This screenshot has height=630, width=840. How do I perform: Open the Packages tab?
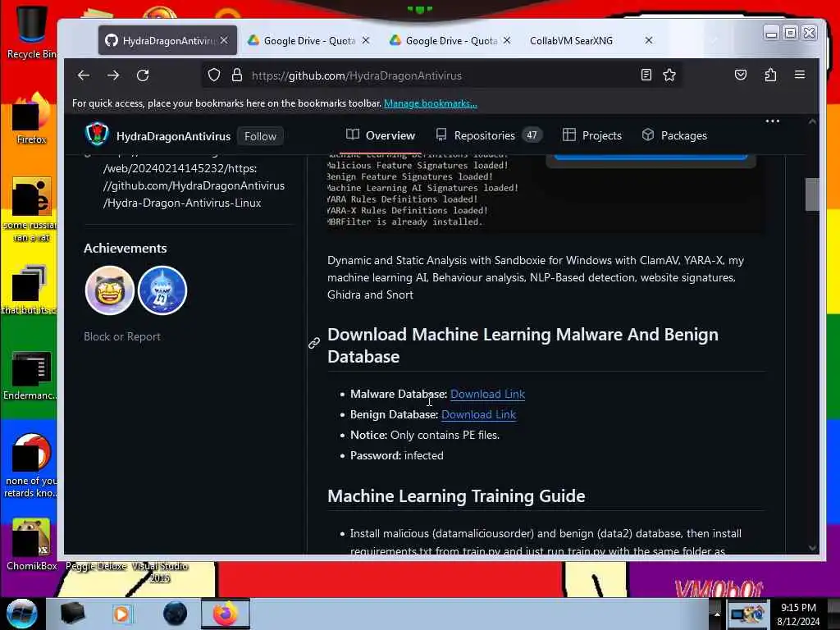(674, 135)
